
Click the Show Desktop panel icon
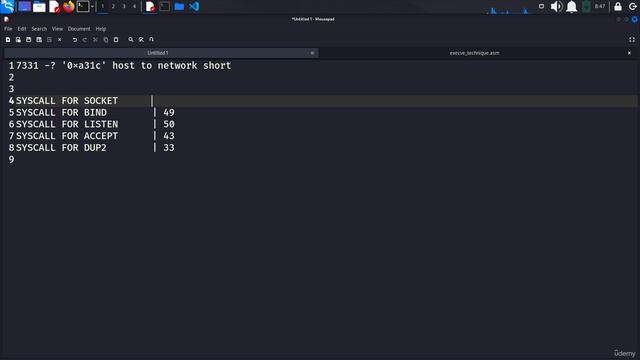[24, 7]
